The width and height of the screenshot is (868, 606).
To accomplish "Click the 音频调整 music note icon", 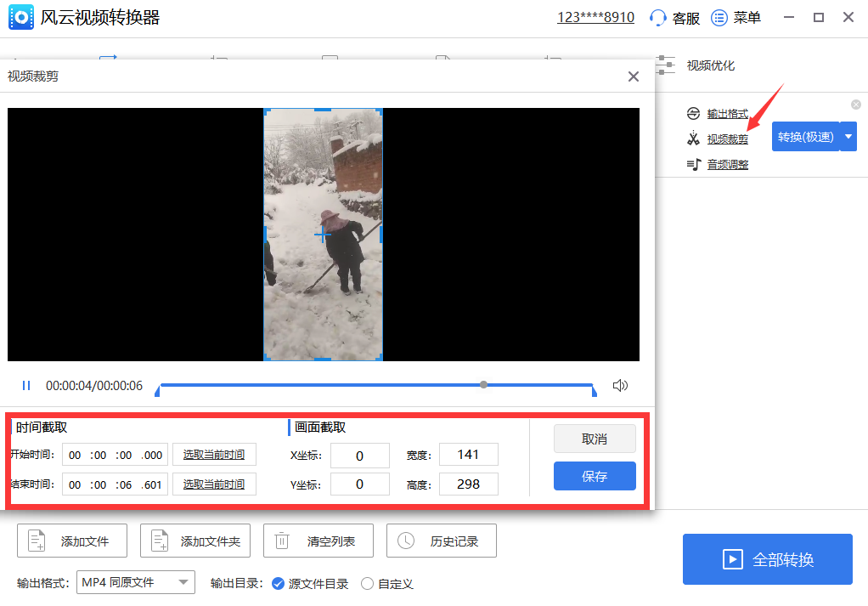I will [x=694, y=164].
